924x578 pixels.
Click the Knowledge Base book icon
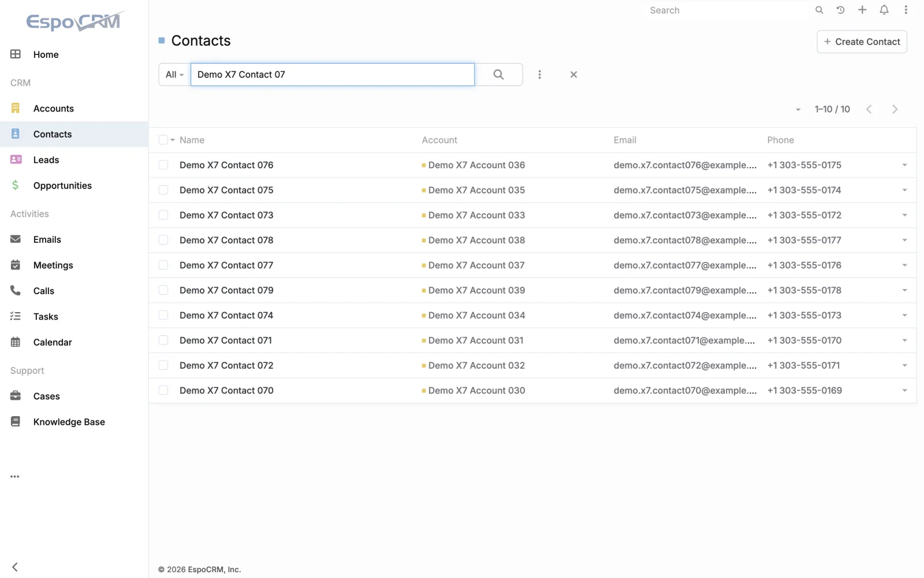pyautogui.click(x=16, y=422)
